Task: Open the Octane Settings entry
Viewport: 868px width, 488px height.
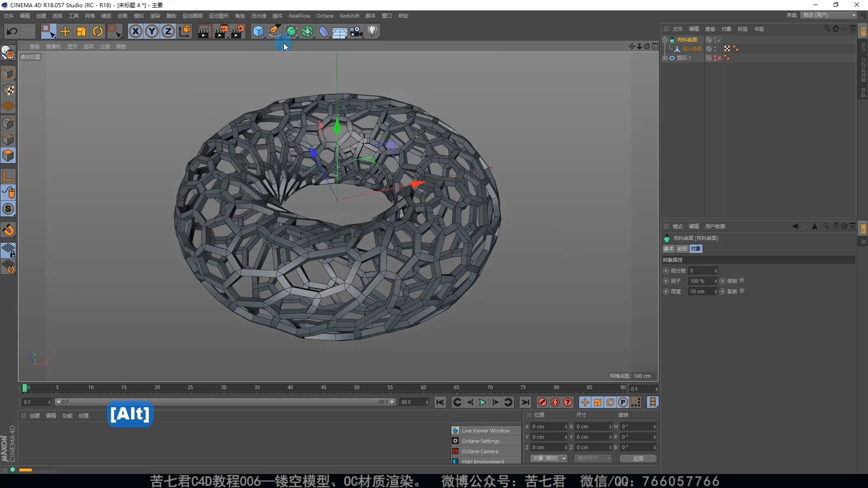Action: coord(486,441)
